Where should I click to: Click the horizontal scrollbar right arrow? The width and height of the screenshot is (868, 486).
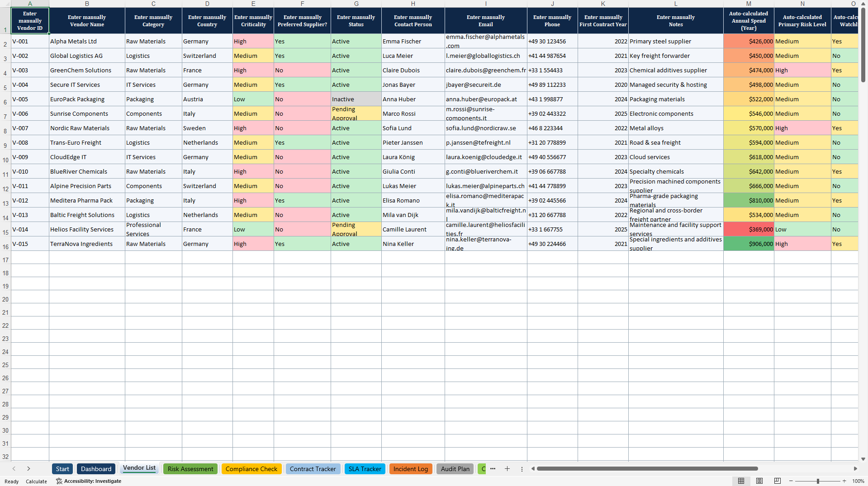(855, 469)
